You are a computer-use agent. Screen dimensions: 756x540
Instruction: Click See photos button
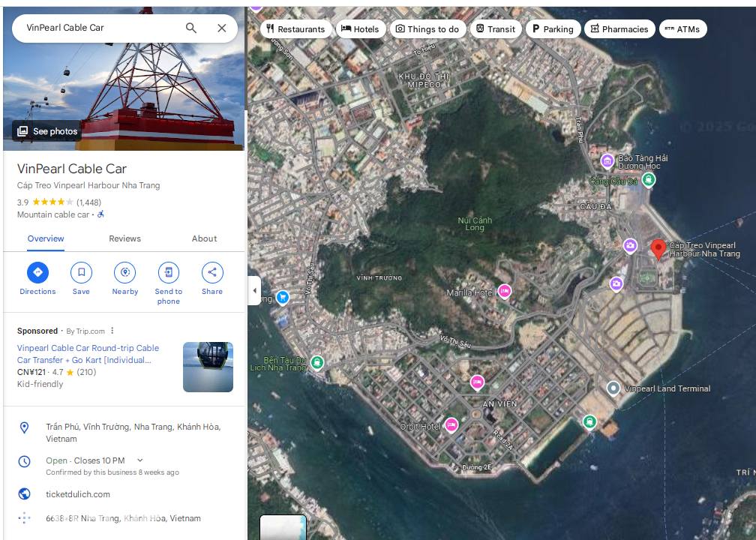[48, 131]
